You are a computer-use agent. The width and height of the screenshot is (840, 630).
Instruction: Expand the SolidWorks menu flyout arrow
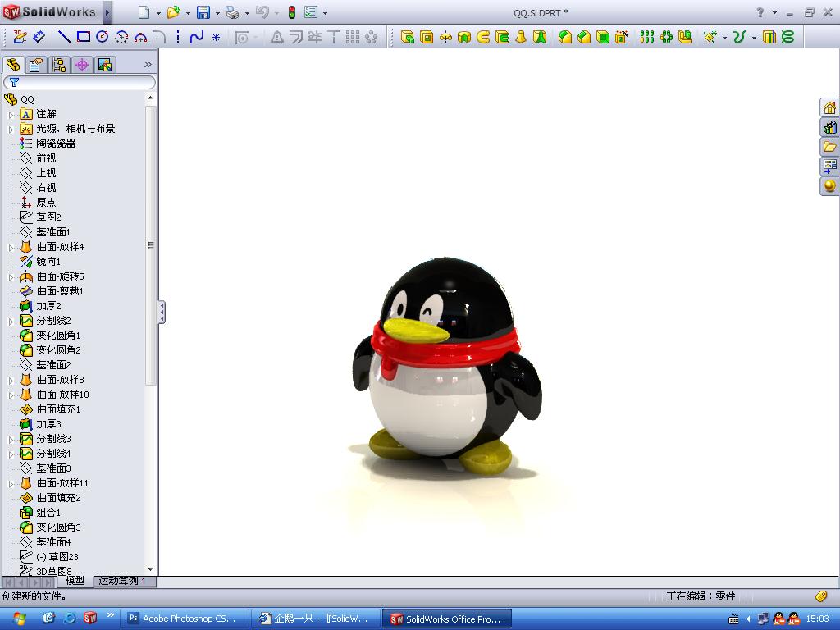pyautogui.click(x=107, y=12)
